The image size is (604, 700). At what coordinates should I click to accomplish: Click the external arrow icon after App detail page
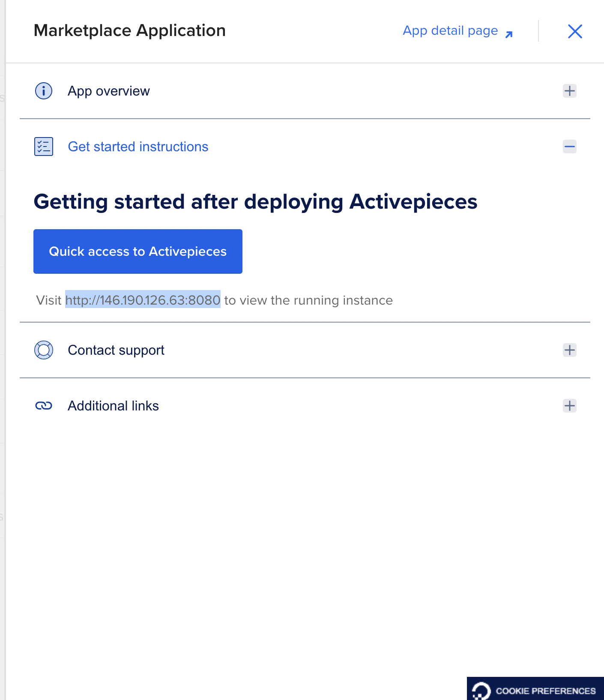(x=509, y=34)
